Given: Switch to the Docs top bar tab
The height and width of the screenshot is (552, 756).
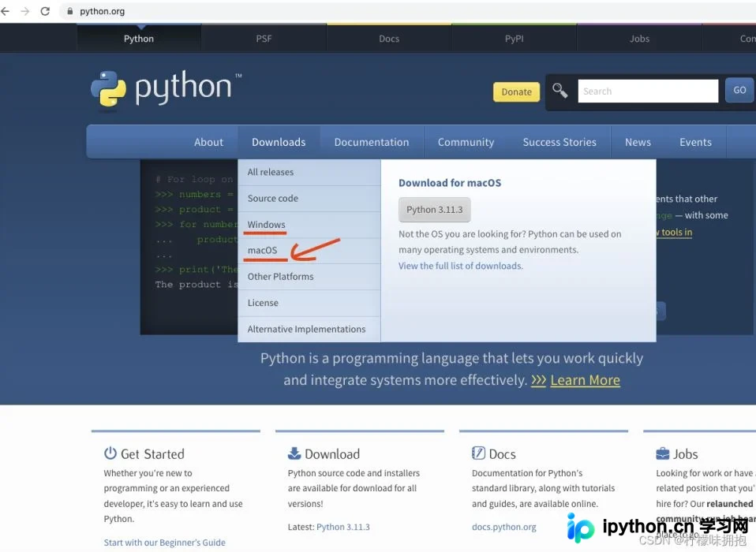Looking at the screenshot, I should tap(389, 39).
